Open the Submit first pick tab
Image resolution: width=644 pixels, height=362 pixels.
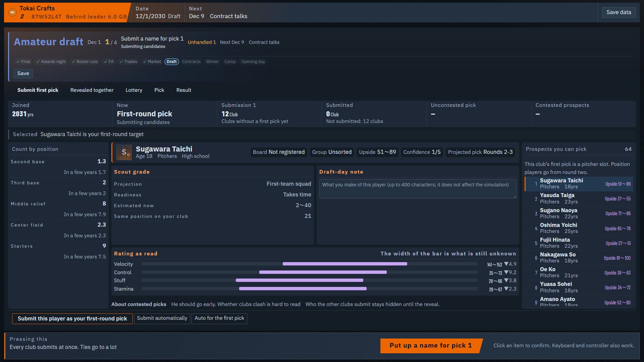pos(38,90)
